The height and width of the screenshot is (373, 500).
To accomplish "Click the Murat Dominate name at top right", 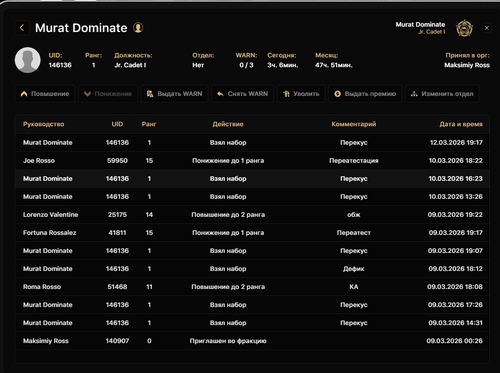I will tap(420, 24).
